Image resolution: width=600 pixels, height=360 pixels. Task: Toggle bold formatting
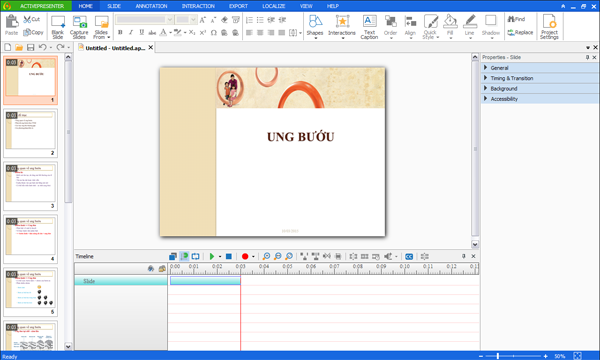(x=120, y=33)
